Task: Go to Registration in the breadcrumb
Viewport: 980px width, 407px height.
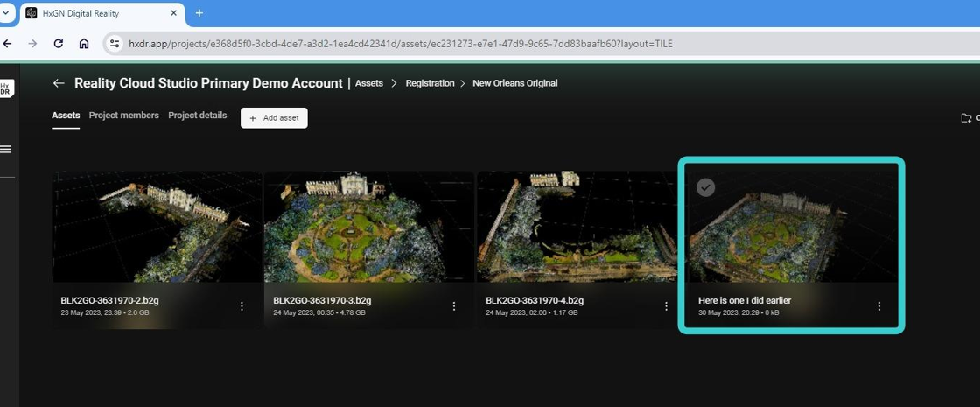Action: pos(430,83)
